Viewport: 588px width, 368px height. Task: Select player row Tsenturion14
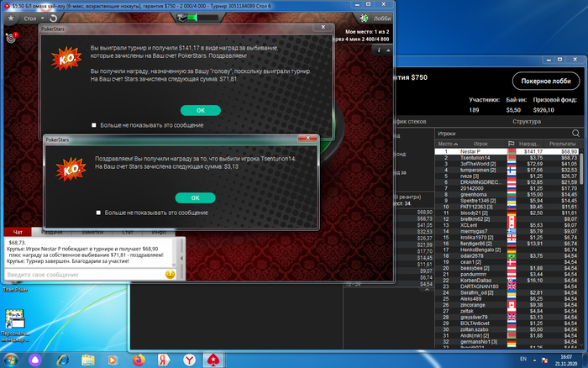coord(507,158)
